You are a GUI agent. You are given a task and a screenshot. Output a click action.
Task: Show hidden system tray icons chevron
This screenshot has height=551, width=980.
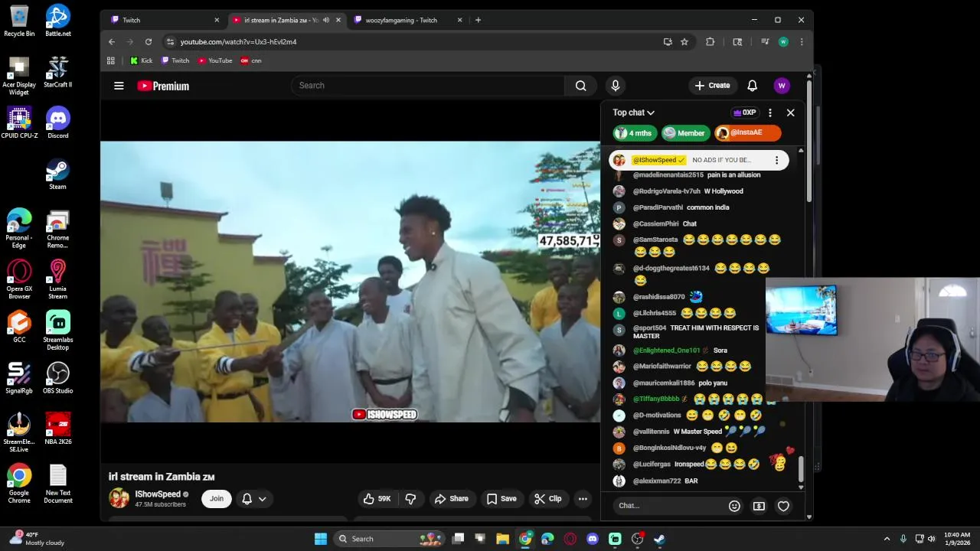(x=887, y=539)
